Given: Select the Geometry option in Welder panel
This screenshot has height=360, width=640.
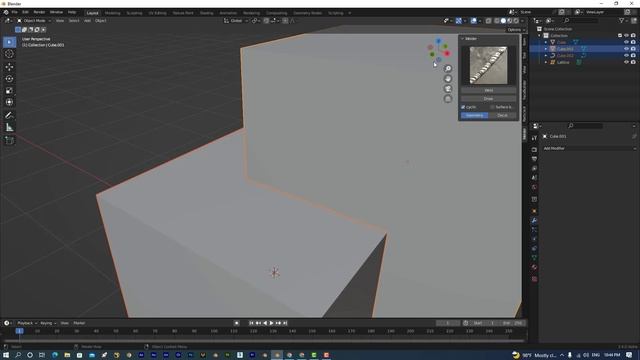Looking at the screenshot, I should [x=475, y=116].
